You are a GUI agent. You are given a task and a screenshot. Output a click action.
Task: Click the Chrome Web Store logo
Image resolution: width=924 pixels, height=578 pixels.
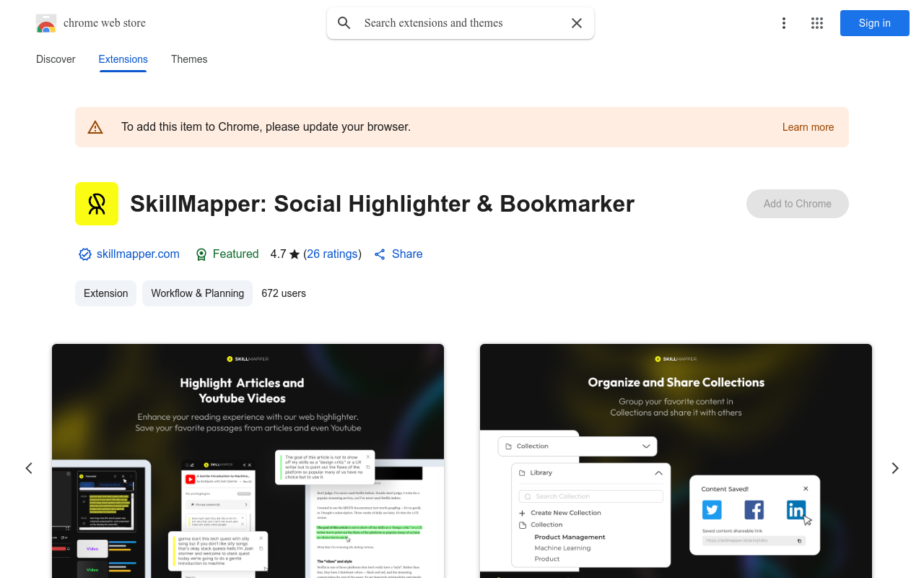46,23
